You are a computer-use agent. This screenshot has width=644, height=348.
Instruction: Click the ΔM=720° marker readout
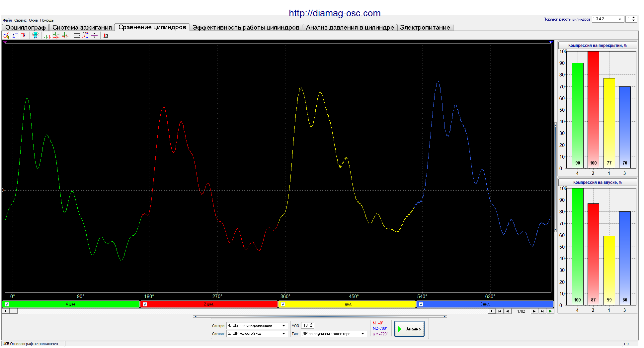[x=380, y=334]
